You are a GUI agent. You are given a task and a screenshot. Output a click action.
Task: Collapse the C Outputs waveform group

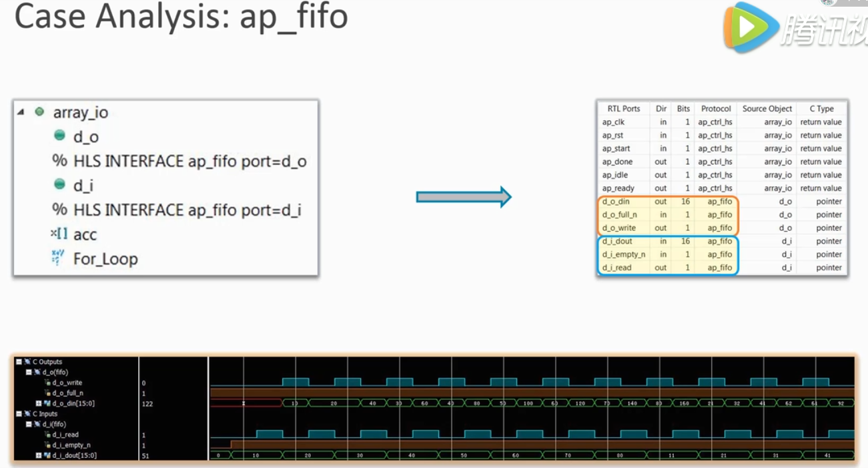(19, 362)
